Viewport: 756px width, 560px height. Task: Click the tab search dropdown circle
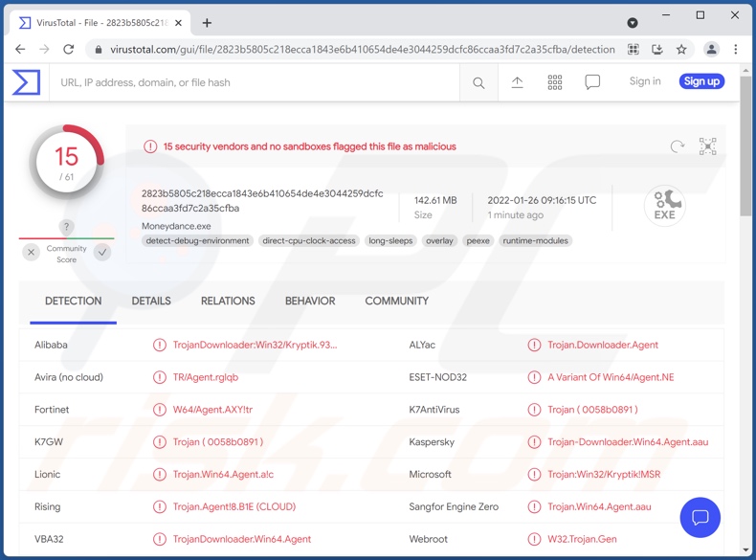click(x=633, y=23)
